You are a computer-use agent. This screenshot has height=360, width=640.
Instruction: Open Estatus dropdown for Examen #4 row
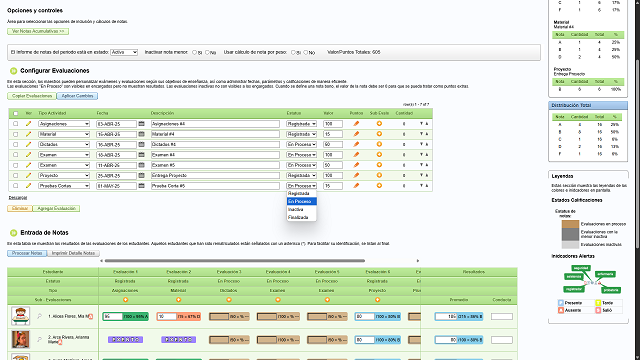[x=302, y=155]
